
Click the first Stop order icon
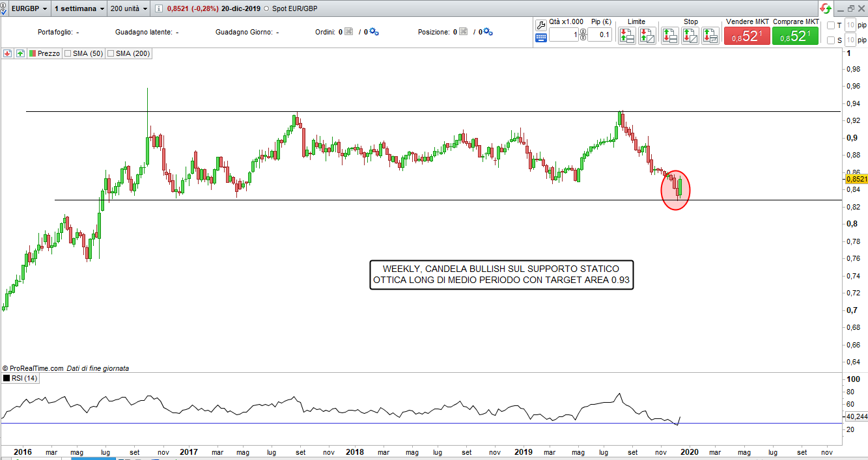(670, 36)
